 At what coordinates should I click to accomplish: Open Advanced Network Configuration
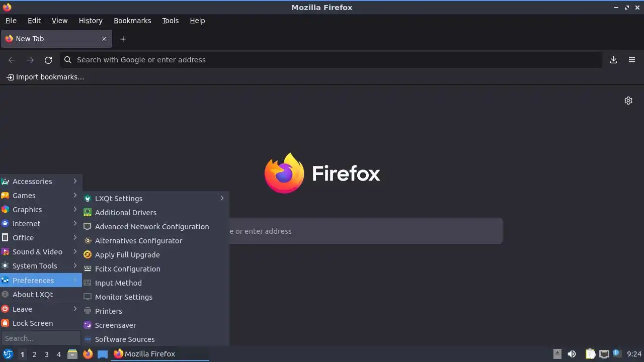point(155,227)
